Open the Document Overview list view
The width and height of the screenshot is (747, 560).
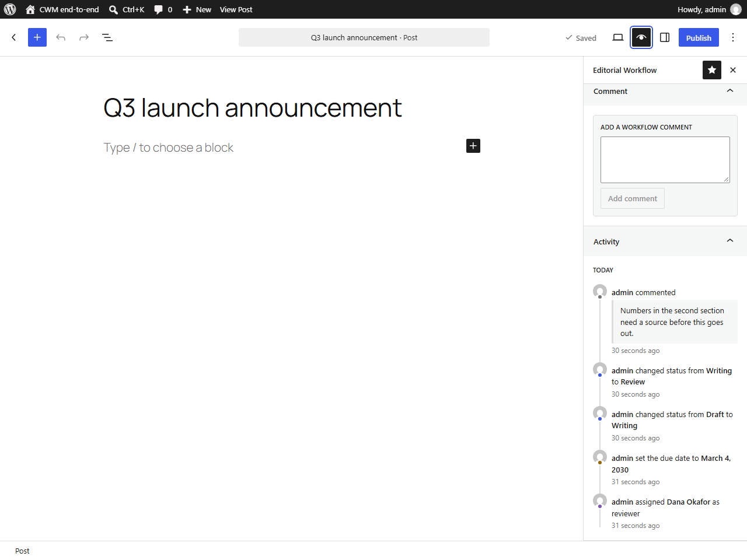click(107, 37)
